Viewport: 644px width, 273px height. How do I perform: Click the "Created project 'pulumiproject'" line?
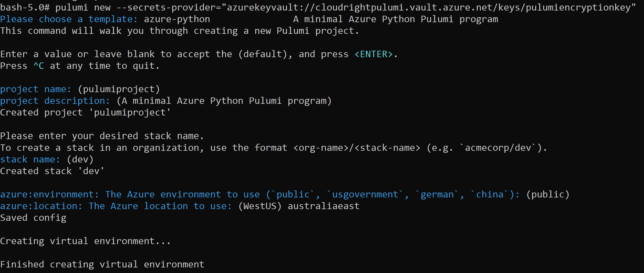click(x=85, y=113)
